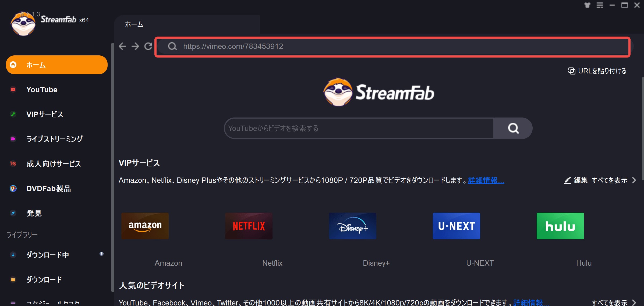Focus the URL field showing vimeo.com/783453912

[x=392, y=47]
